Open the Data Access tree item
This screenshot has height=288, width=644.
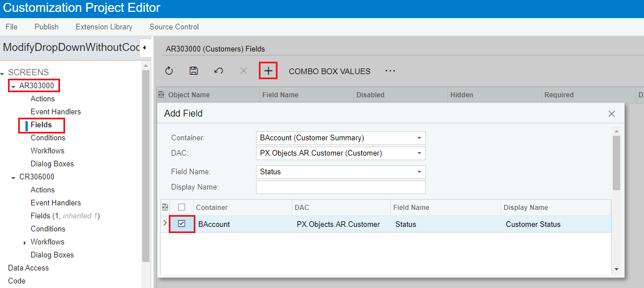(x=28, y=268)
